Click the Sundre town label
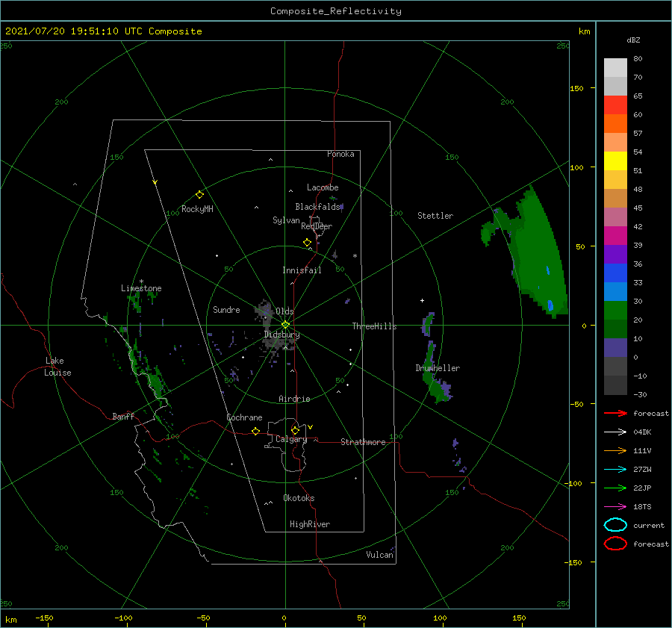This screenshot has height=628, width=672. coord(226,309)
